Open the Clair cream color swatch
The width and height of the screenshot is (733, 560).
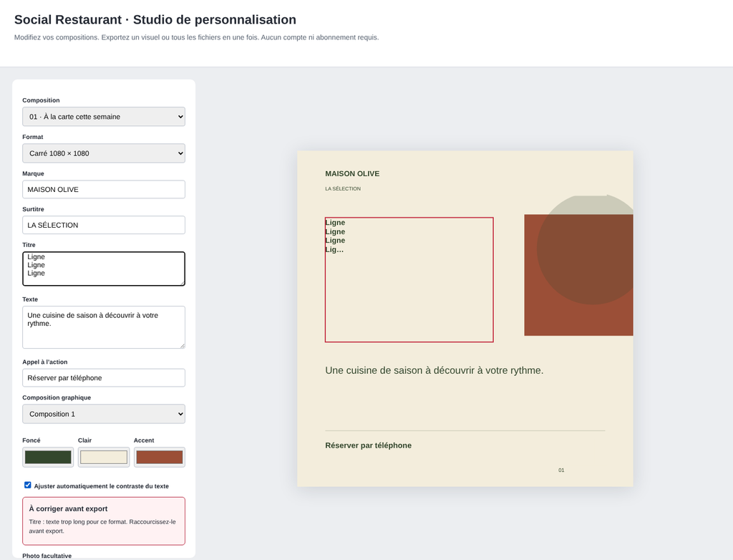click(x=104, y=457)
